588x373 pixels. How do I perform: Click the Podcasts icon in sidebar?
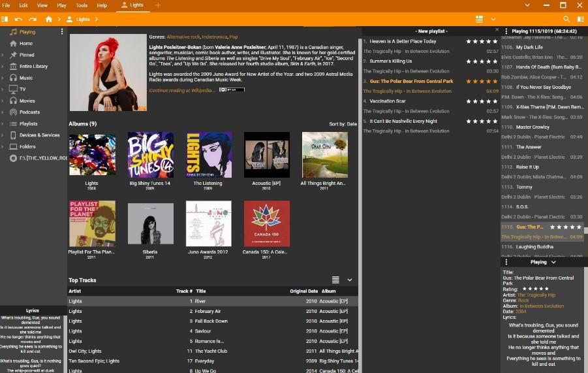[13, 112]
